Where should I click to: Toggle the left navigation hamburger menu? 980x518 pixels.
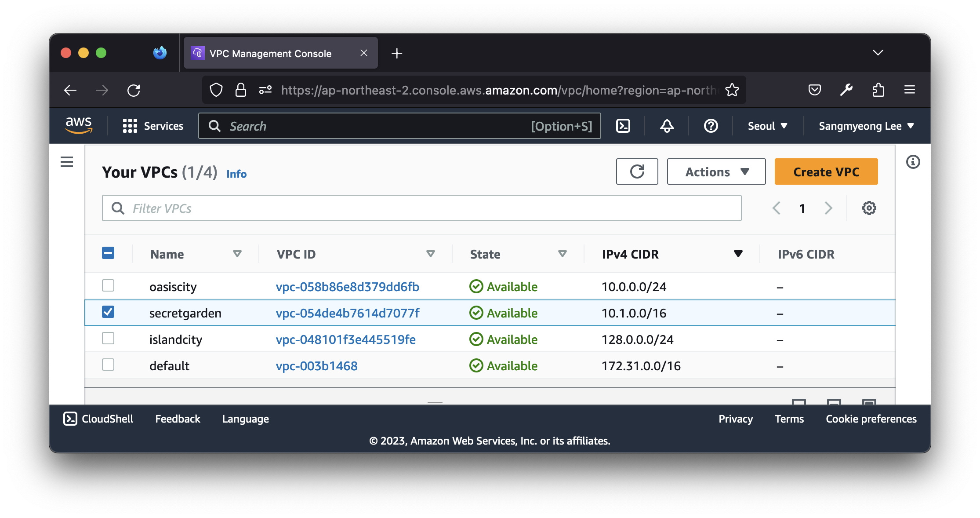[x=67, y=162]
